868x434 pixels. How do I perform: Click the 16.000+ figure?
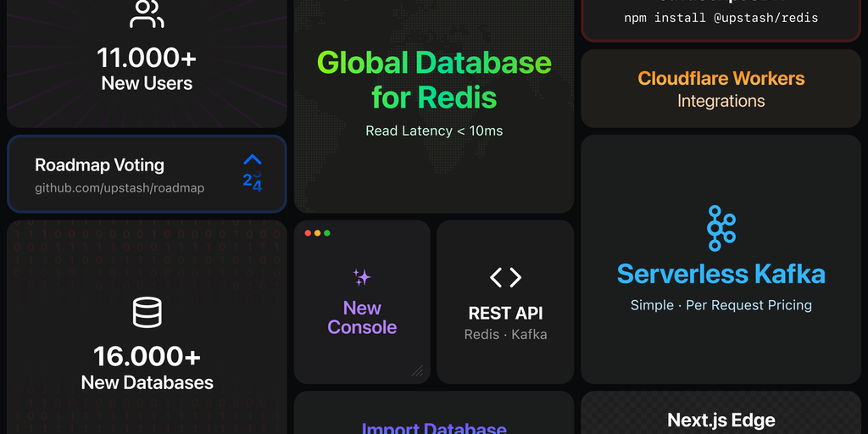147,357
